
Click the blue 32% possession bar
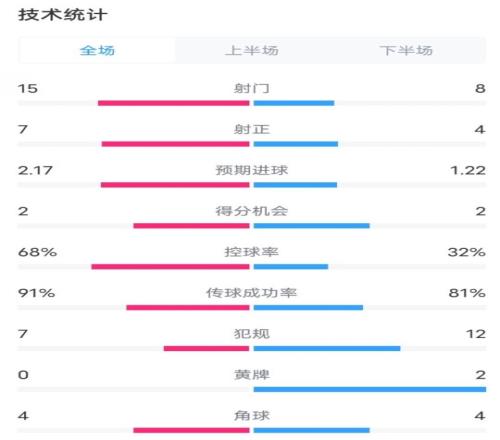point(291,267)
